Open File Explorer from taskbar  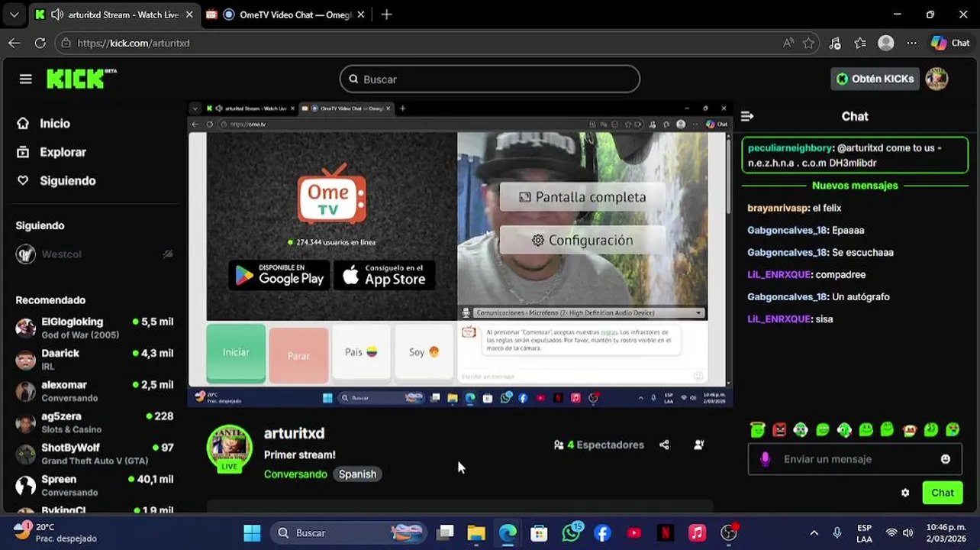pos(476,532)
